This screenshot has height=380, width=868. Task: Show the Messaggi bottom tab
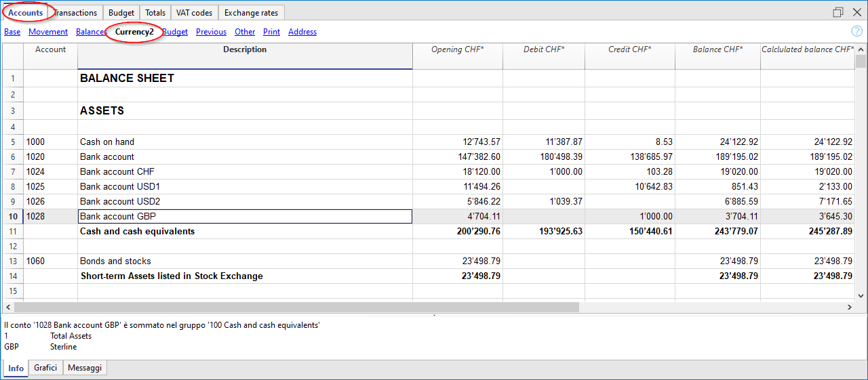(x=85, y=368)
